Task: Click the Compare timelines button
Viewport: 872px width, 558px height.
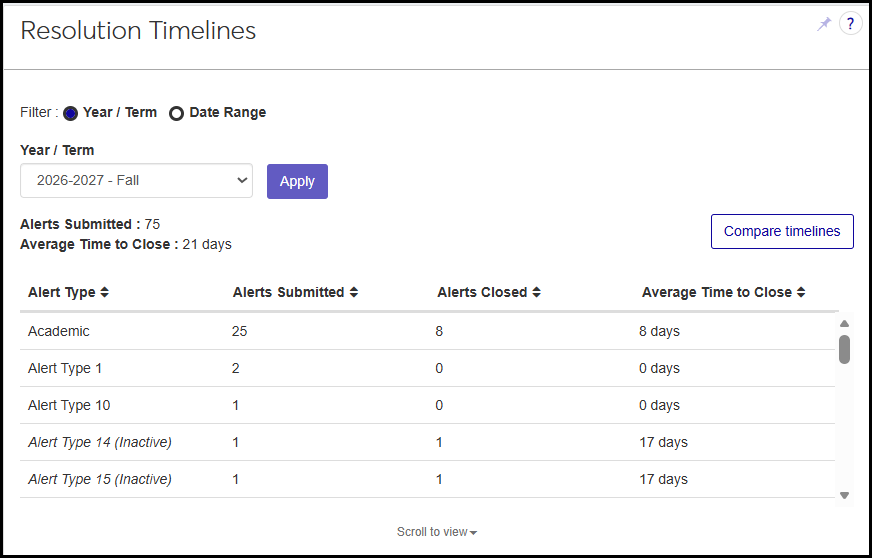Action: pos(782,231)
